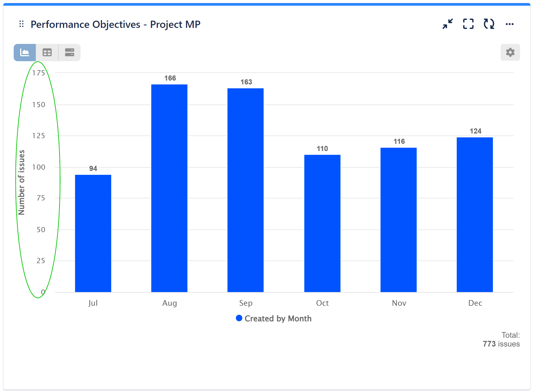Screen dimensions: 535x392
Task: Select the Performance Objectives - Project MP title
Action: (x=115, y=24)
